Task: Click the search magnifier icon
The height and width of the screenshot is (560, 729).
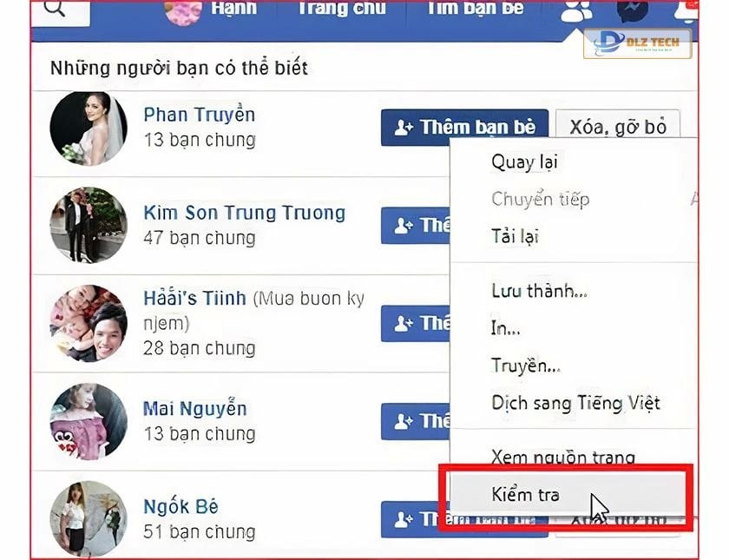Action: pos(55,9)
